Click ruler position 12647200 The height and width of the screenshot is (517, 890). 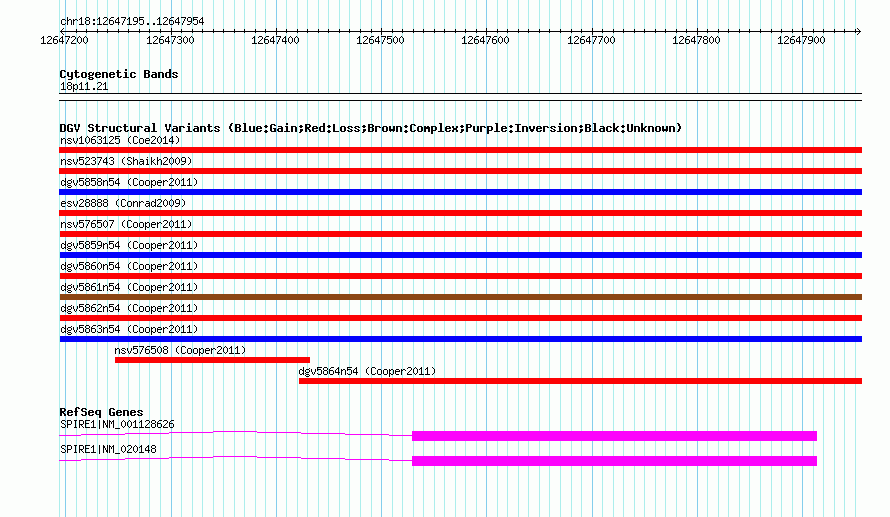click(x=65, y=40)
